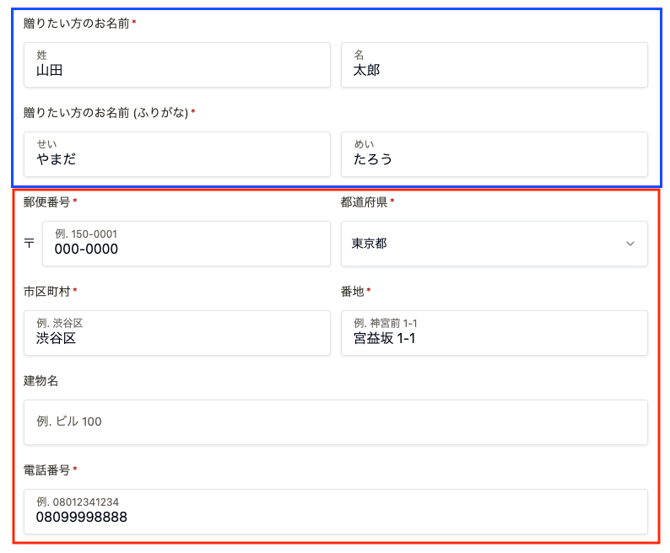
Task: Focus the せい field containing やまだ
Action: pyautogui.click(x=177, y=153)
